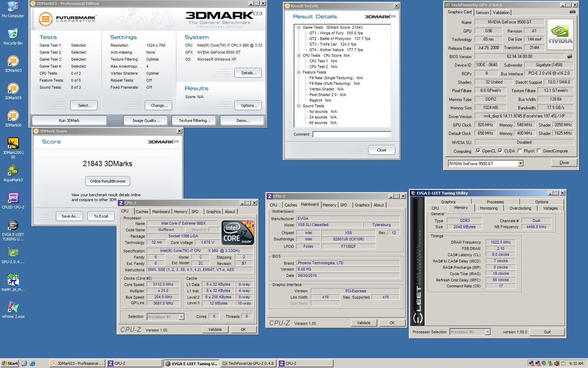Open GPU selection dropdown in GPU-Z

pyautogui.click(x=520, y=163)
